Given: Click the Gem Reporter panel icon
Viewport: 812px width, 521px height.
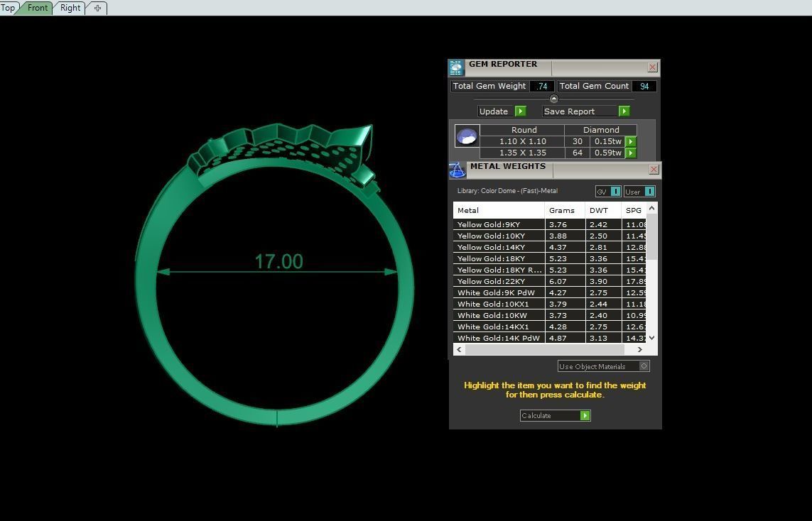Looking at the screenshot, I should [456, 67].
